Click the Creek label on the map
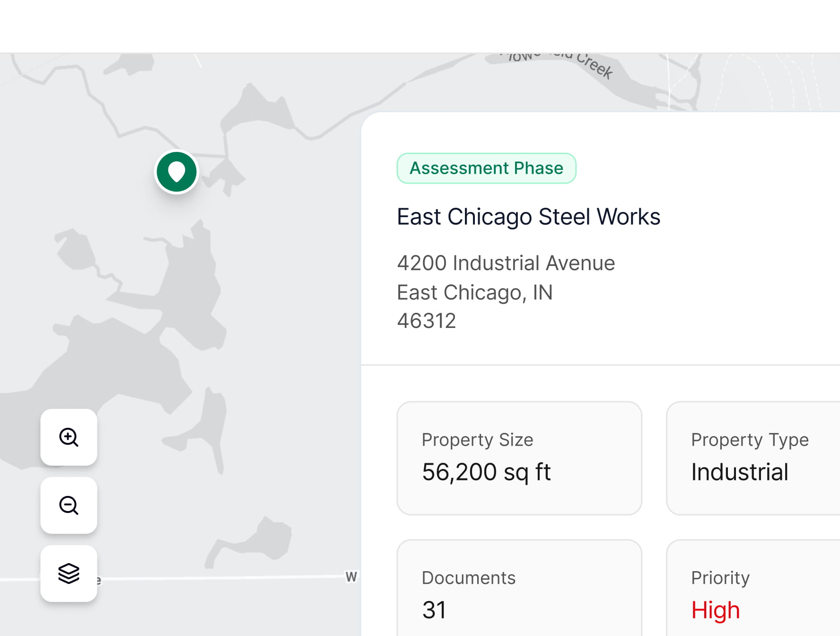Screen dimensions: 840x636 595,66
